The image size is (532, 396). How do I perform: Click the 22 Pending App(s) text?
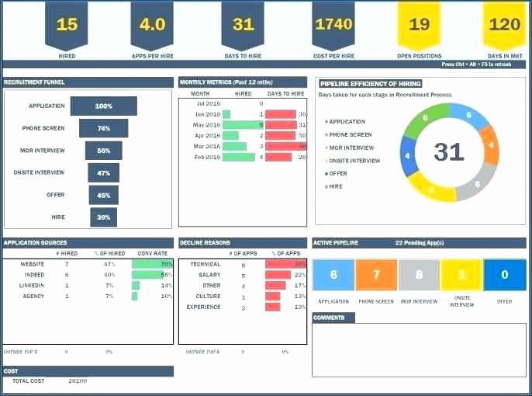[x=420, y=243]
